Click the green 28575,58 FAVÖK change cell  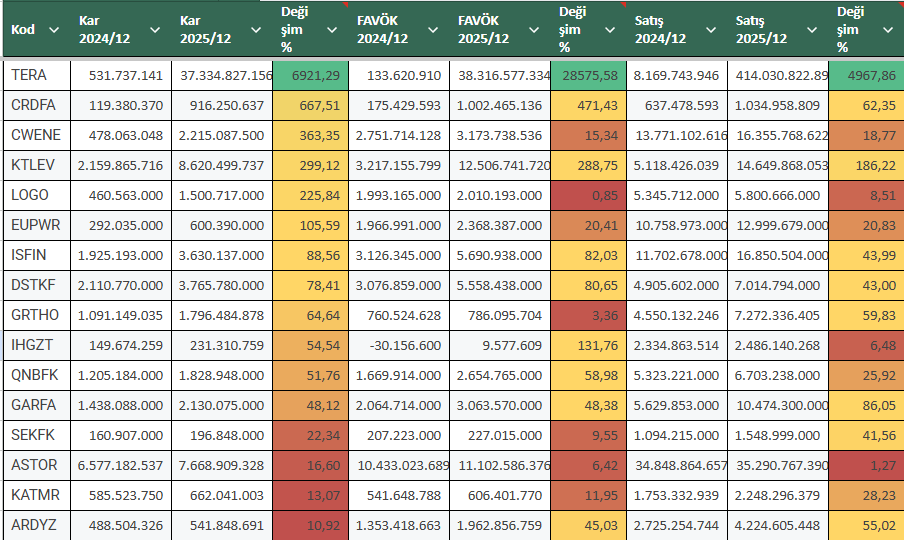tap(588, 75)
